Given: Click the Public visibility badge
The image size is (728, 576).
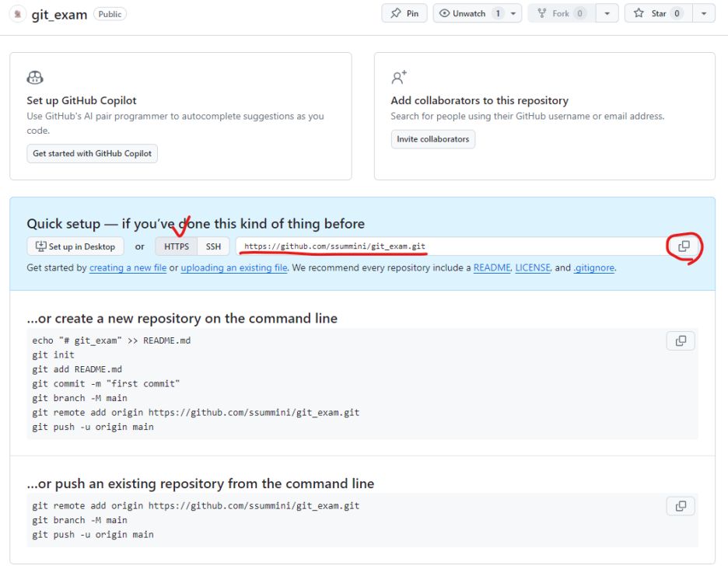Looking at the screenshot, I should coord(110,14).
